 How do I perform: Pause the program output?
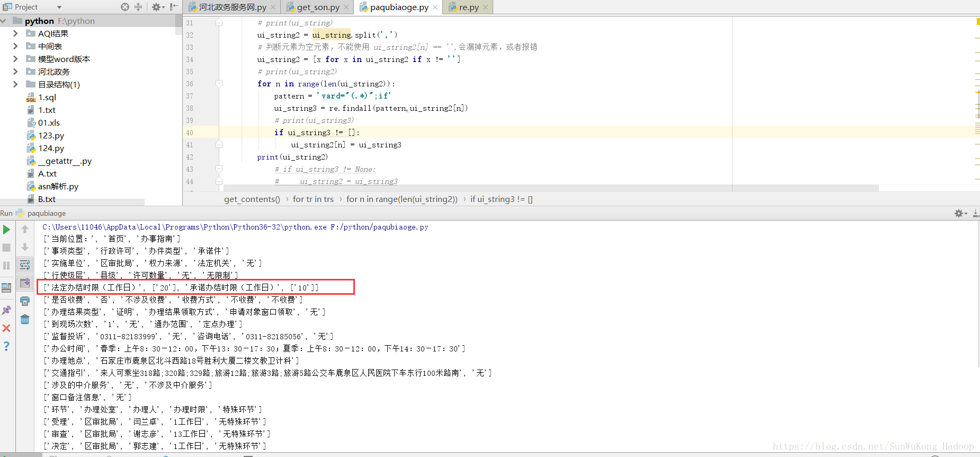tap(6, 266)
